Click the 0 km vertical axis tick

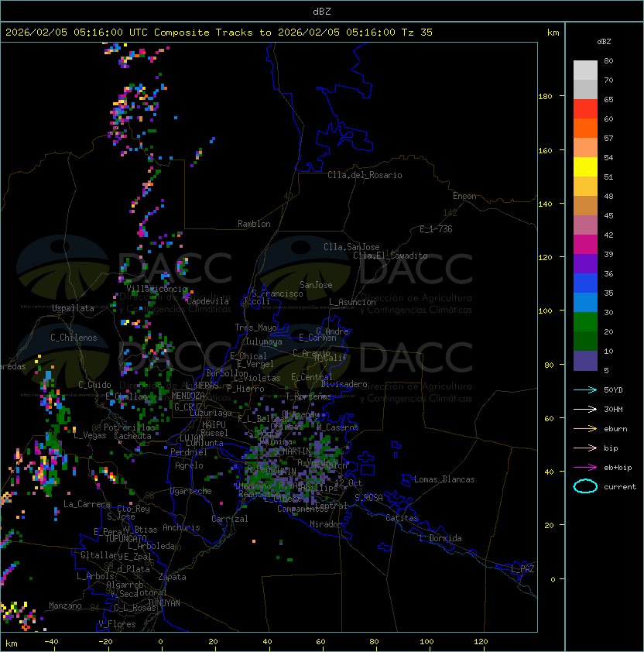pos(553,579)
